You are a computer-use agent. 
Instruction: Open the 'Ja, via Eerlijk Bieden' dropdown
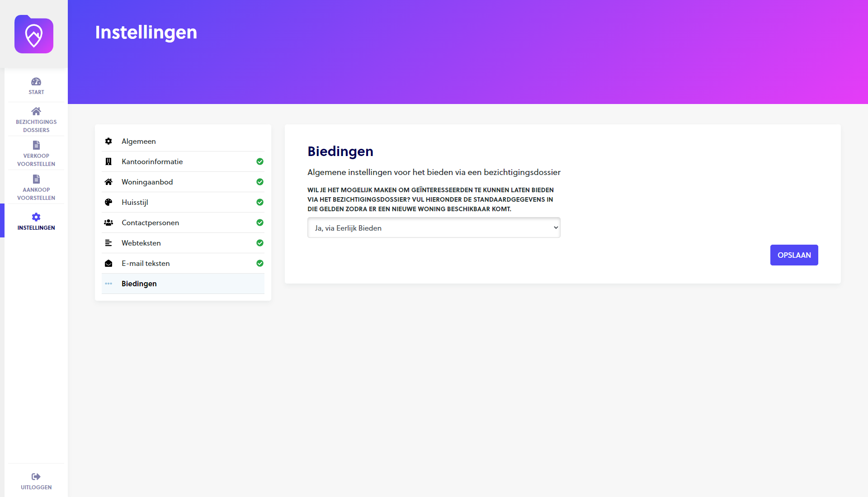(x=434, y=227)
